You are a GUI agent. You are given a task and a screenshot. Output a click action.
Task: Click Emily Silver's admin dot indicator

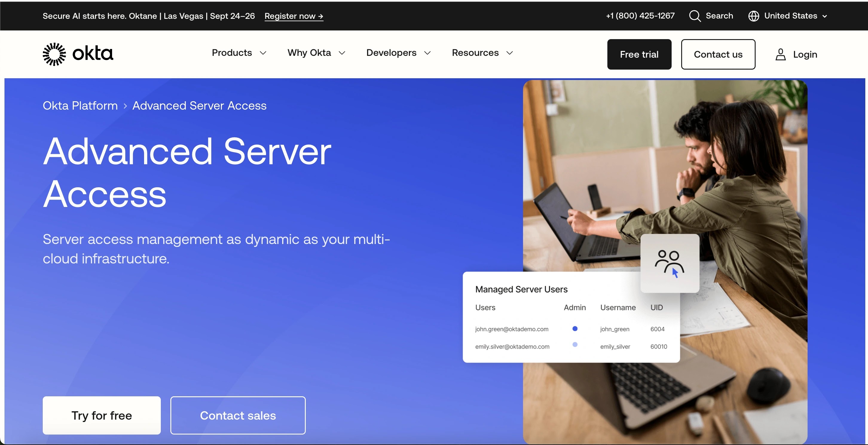coord(575,344)
